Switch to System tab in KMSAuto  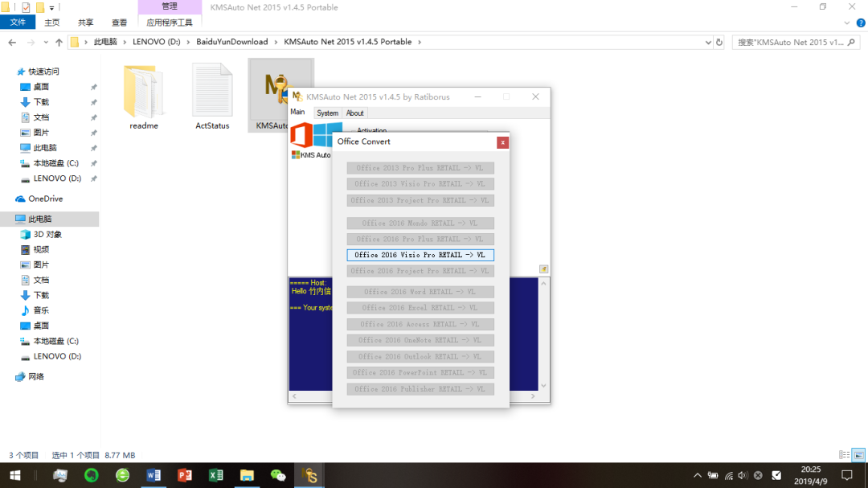(327, 113)
